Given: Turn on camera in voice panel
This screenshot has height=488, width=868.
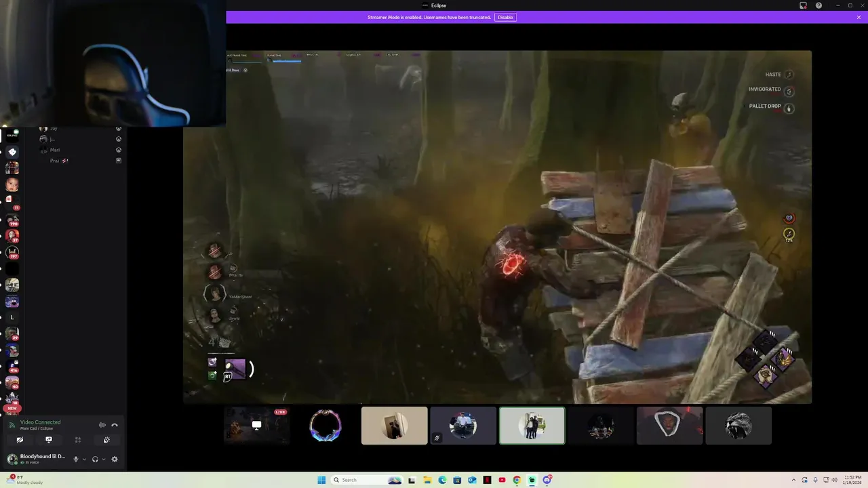Looking at the screenshot, I should (20, 440).
